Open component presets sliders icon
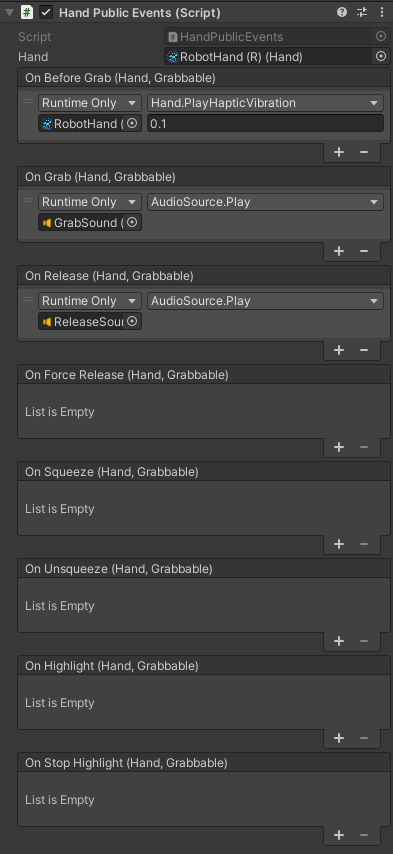 click(362, 12)
